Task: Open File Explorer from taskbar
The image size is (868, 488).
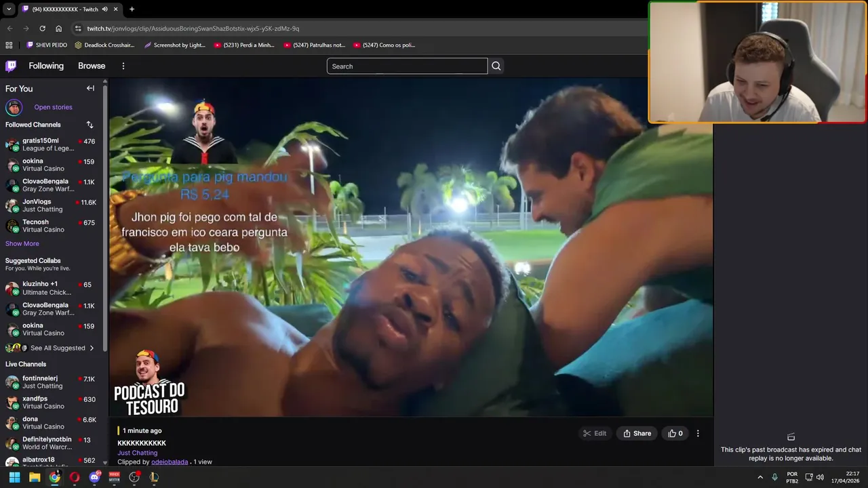Action: (35, 477)
